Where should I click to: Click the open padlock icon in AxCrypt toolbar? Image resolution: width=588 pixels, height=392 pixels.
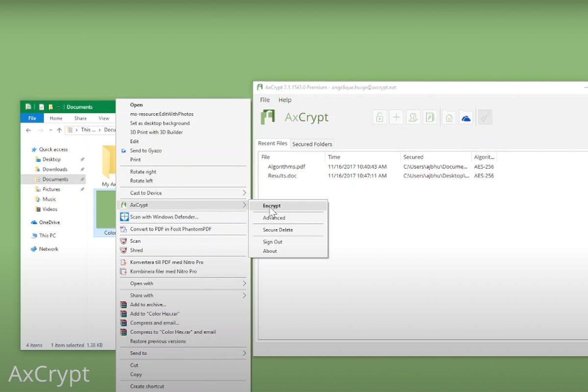pos(379,117)
